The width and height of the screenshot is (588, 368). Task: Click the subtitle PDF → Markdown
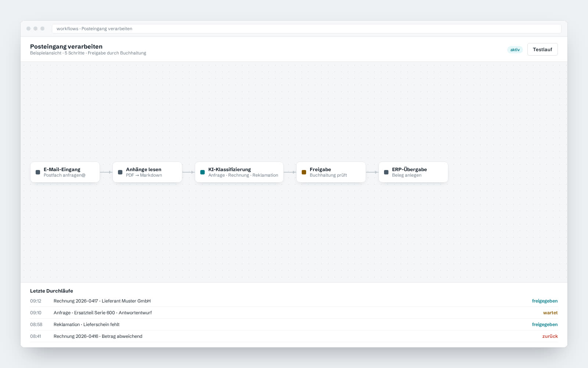tap(144, 175)
